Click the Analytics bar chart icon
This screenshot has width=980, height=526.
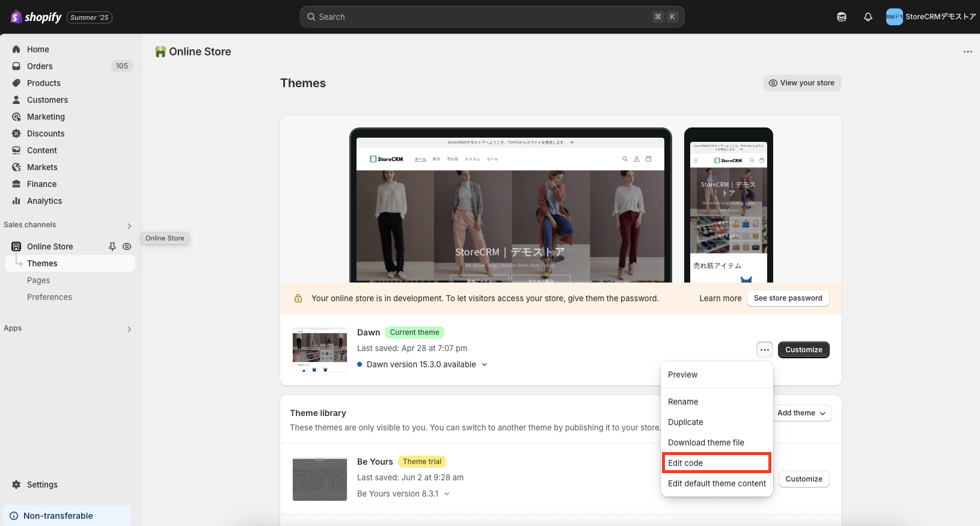point(16,201)
